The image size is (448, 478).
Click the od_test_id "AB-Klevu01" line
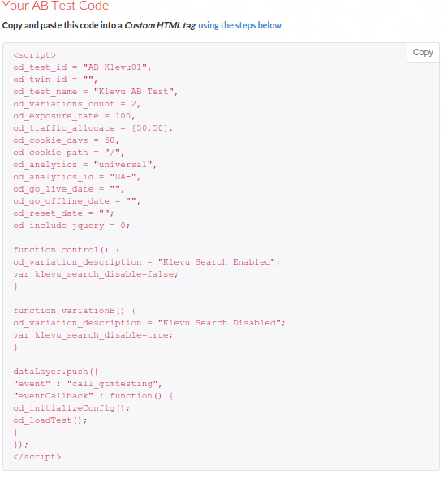click(x=82, y=67)
